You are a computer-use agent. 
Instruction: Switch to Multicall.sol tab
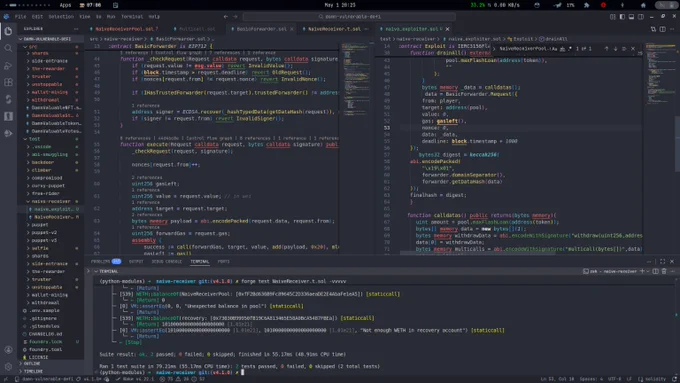pos(196,29)
